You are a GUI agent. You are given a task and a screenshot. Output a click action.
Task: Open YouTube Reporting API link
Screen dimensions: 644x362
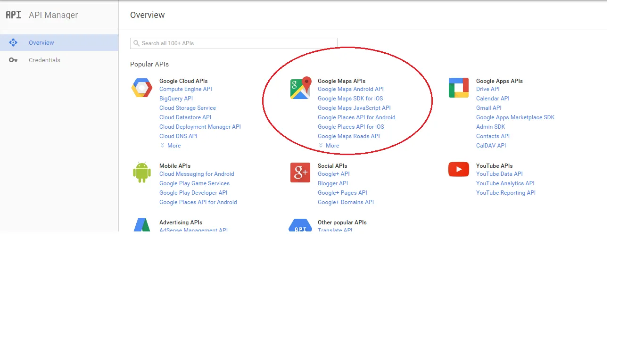click(x=506, y=193)
